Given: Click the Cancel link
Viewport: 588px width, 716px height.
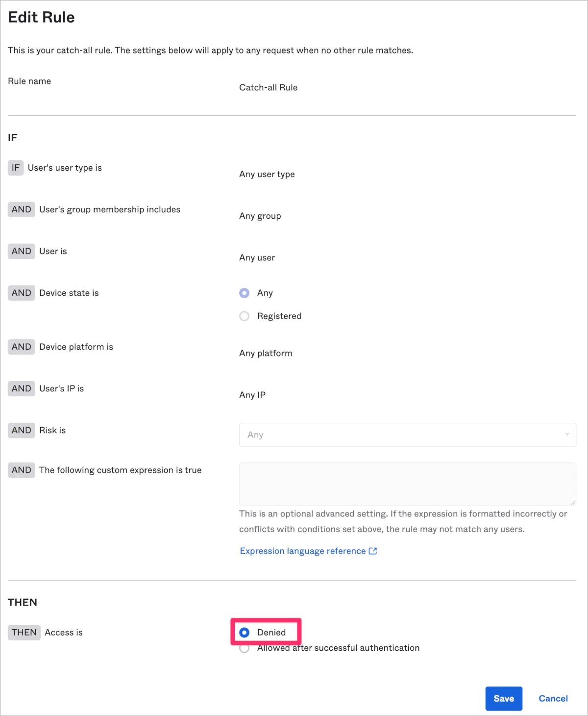Looking at the screenshot, I should [x=553, y=698].
